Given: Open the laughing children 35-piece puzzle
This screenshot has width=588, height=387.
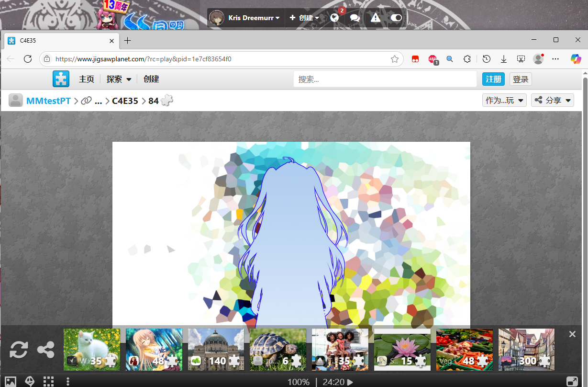Looking at the screenshot, I should click(x=340, y=350).
